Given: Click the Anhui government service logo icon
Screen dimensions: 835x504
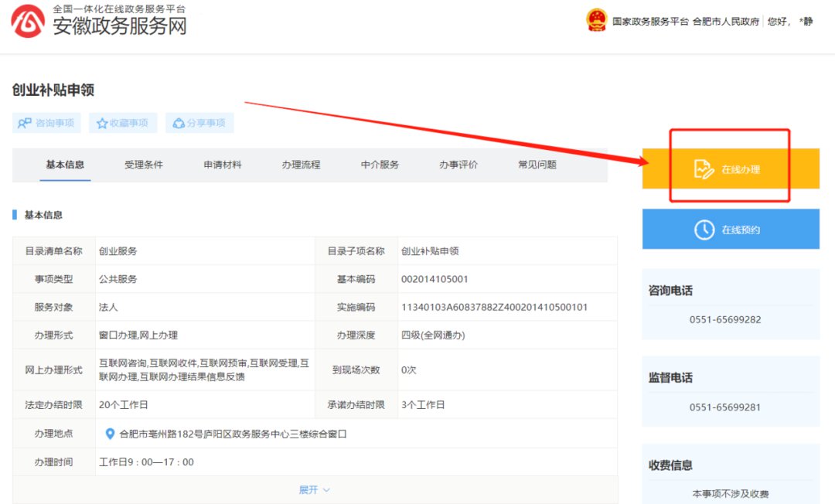Looking at the screenshot, I should [x=28, y=22].
